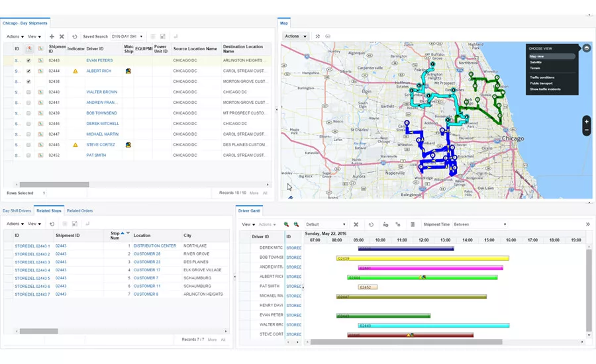Select Traffic conditions in Choose View
Screen dimensions: 596x364
(542, 77)
